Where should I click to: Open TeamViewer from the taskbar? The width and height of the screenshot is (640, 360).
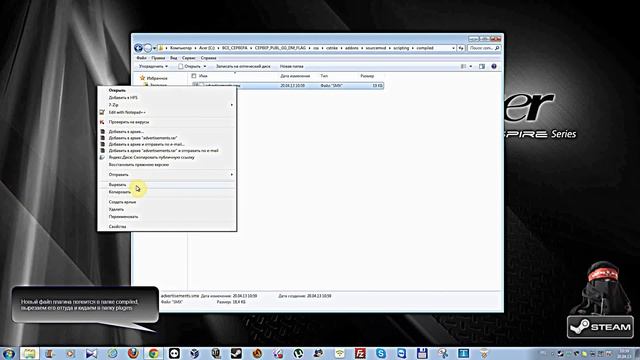click(401, 353)
